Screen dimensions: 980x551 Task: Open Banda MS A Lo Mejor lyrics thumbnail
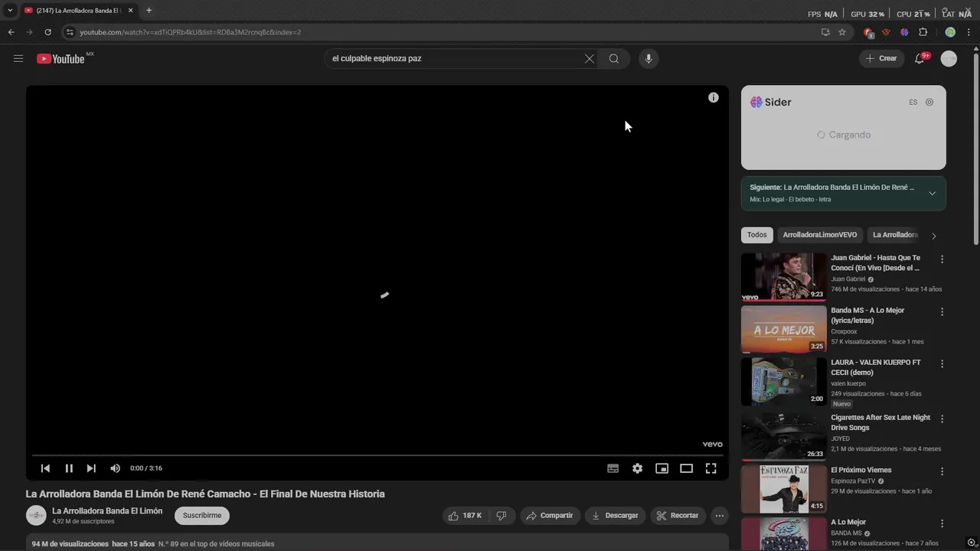(x=783, y=330)
